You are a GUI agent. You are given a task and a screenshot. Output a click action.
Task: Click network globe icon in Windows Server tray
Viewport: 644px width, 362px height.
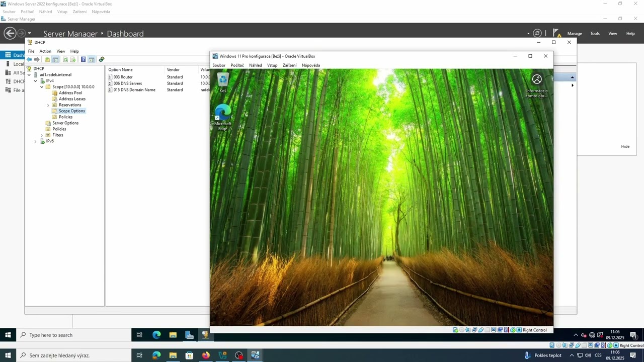(x=592, y=335)
